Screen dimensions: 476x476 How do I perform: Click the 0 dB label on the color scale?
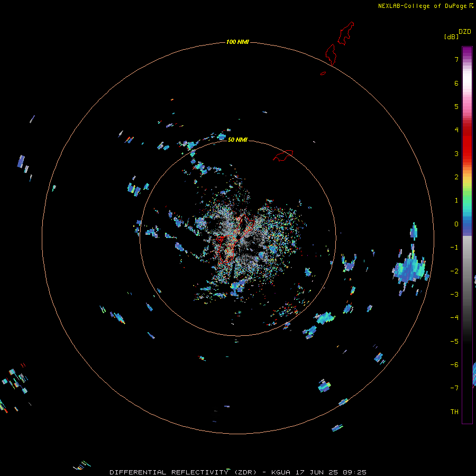pos(456,224)
